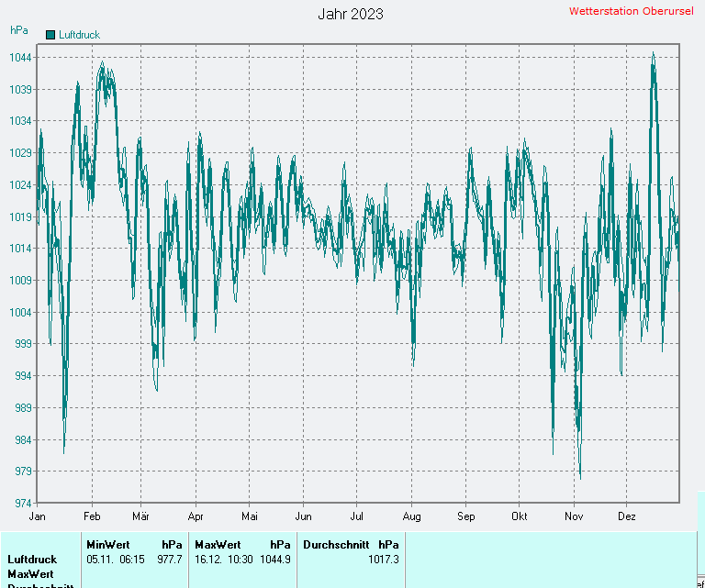Click the 984 y-axis value

[23, 439]
